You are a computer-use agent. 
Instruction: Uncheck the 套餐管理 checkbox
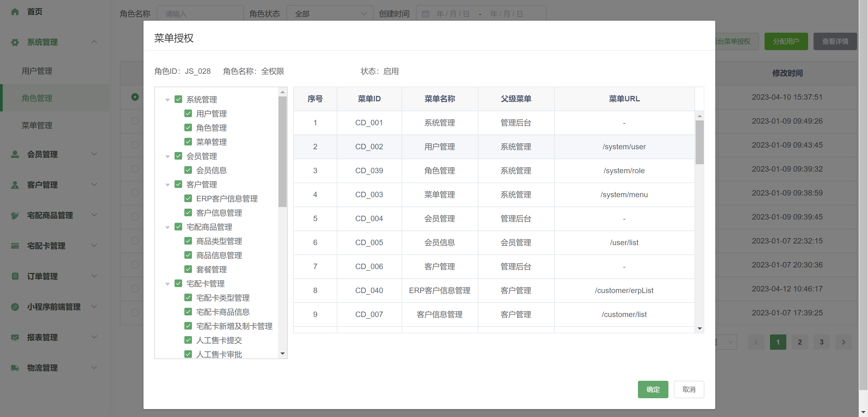click(x=188, y=269)
